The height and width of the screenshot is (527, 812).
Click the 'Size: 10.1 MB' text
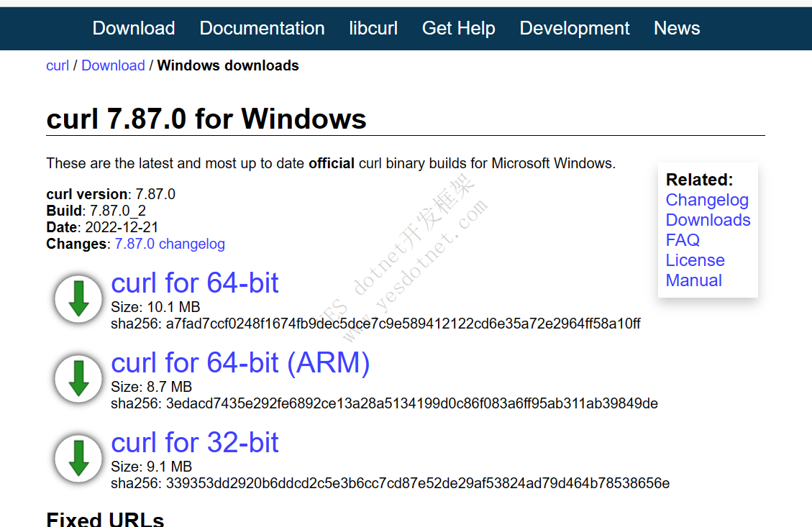(155, 308)
